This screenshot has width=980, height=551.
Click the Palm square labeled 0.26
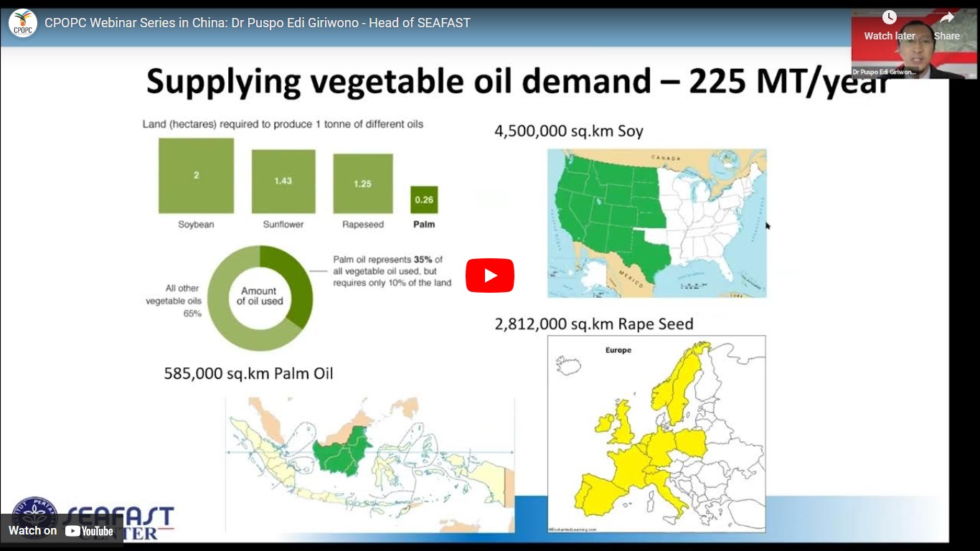[424, 199]
